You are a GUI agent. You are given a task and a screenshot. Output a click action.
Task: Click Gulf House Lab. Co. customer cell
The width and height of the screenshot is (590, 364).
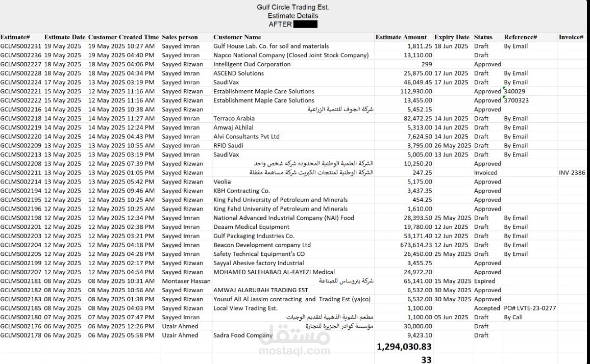271,46
